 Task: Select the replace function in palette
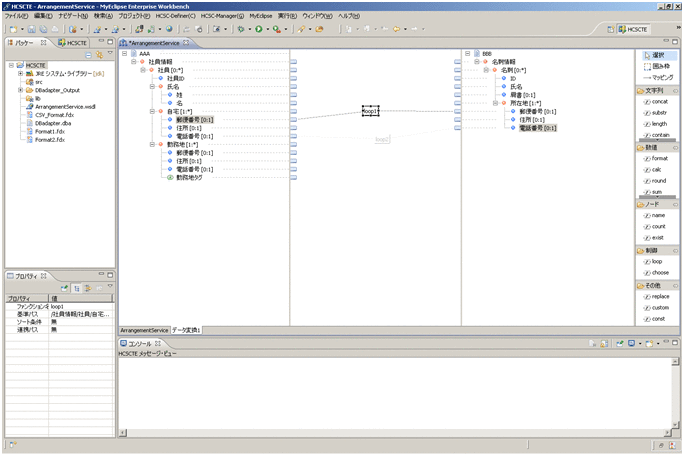pyautogui.click(x=659, y=296)
